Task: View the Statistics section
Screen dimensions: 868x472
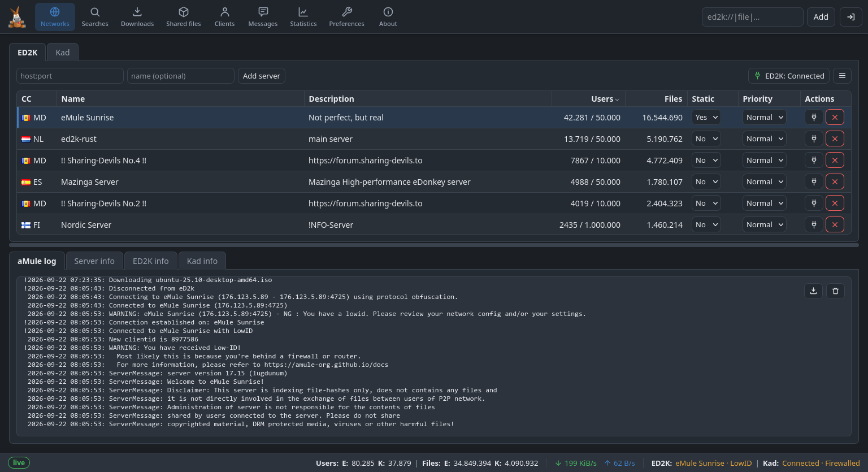Action: 303,17
